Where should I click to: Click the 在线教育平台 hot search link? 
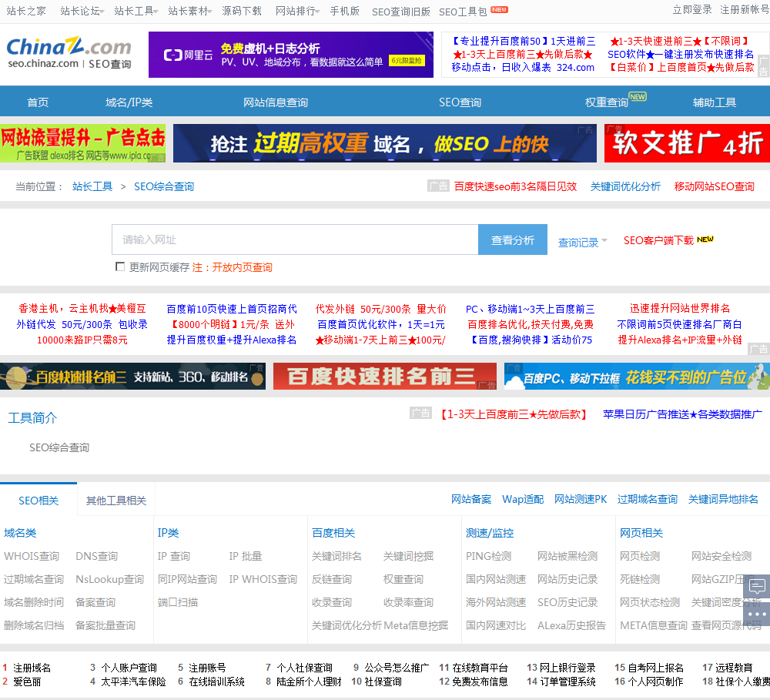pyautogui.click(x=480, y=668)
